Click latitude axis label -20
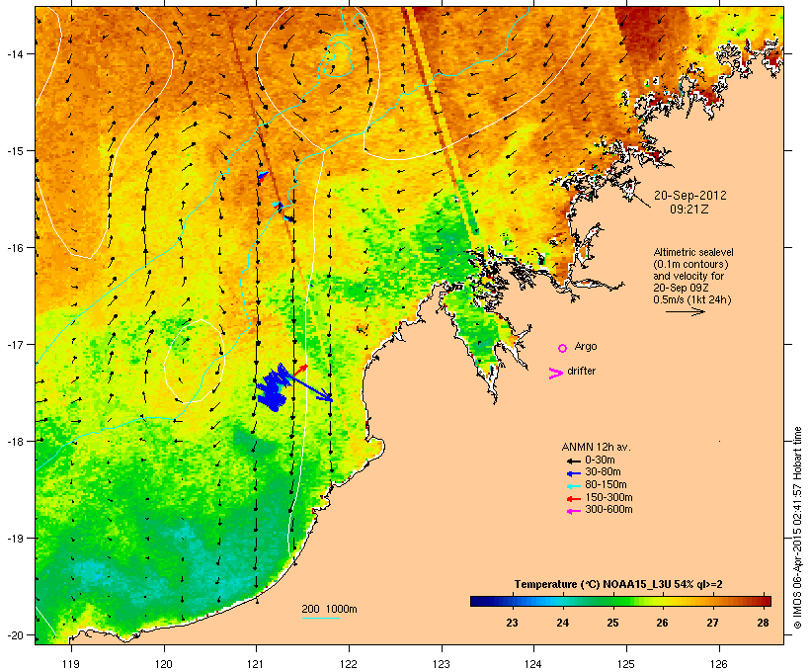Image resolution: width=810 pixels, height=672 pixels. (x=15, y=635)
